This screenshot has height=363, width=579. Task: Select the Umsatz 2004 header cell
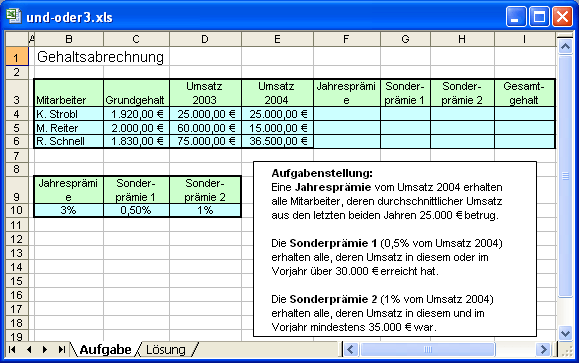(x=277, y=93)
